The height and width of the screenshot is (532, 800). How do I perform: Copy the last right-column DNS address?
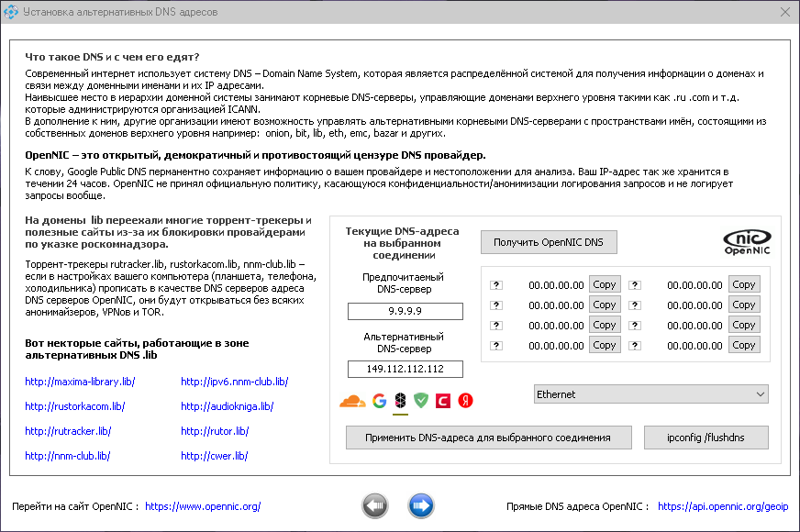[744, 345]
